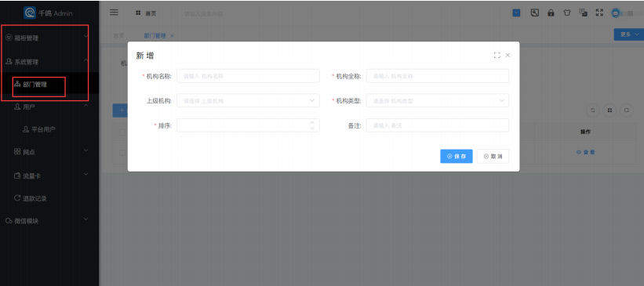Tick the table header select-all checkbox

(x=122, y=132)
